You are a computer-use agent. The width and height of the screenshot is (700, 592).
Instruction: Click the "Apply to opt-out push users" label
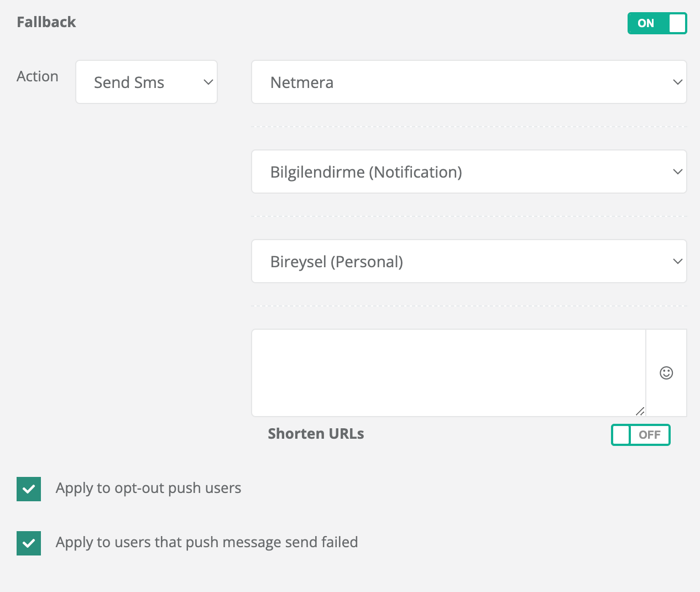coord(148,489)
